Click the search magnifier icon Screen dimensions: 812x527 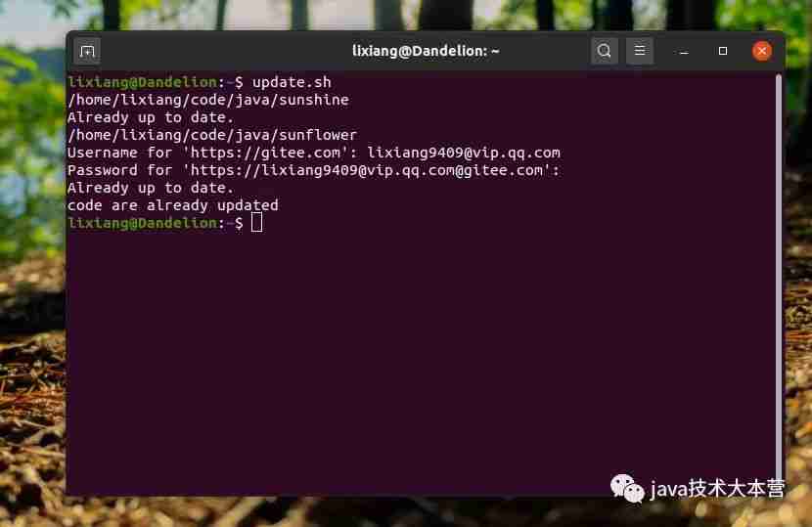coord(604,51)
